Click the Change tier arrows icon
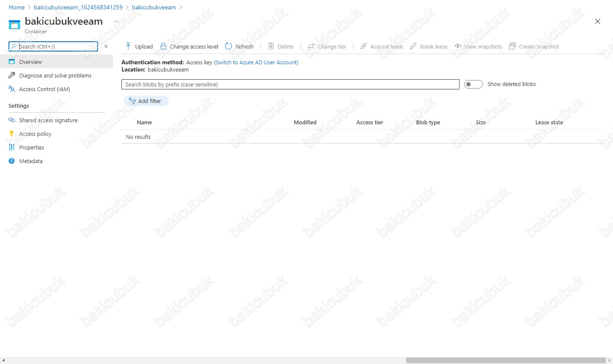 click(x=311, y=46)
